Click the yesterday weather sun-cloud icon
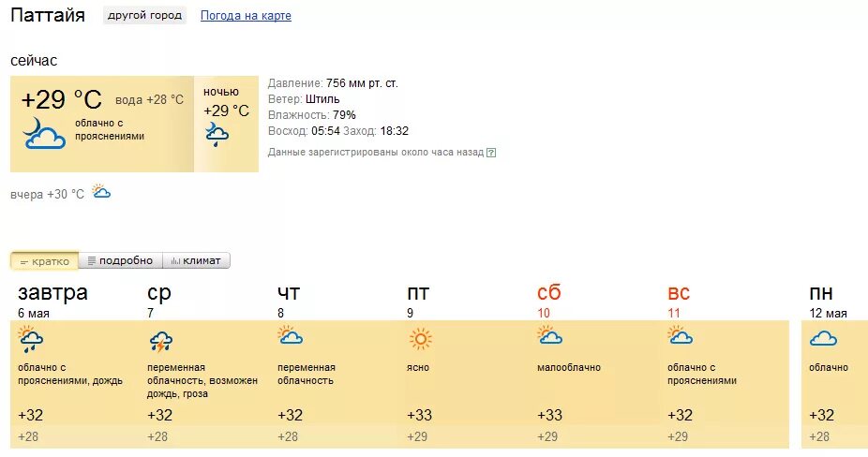This screenshot has width=868, height=457. click(101, 191)
